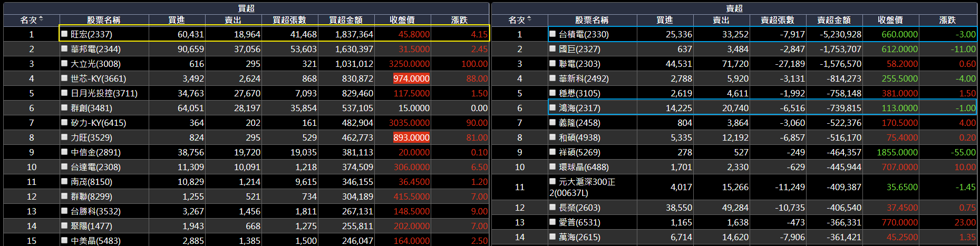Sort 買超 table by 名次 arrow
Screen dimensions: 980x246
[41, 19]
